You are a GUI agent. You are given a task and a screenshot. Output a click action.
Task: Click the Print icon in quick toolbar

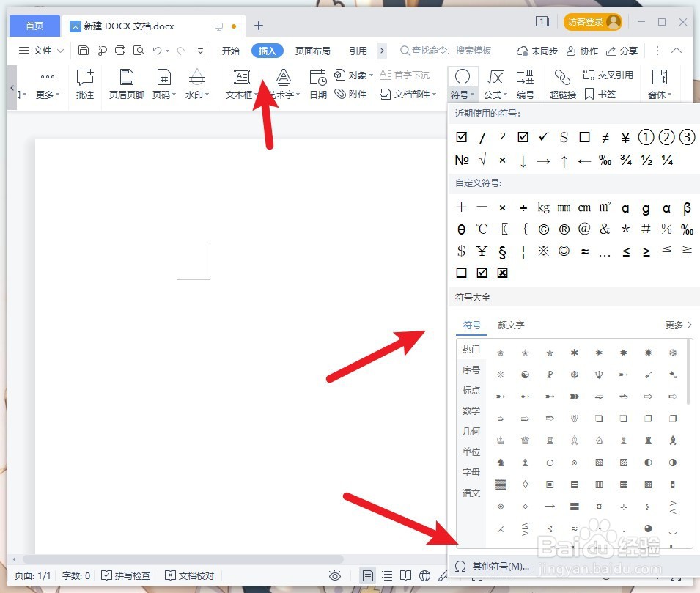(x=120, y=51)
